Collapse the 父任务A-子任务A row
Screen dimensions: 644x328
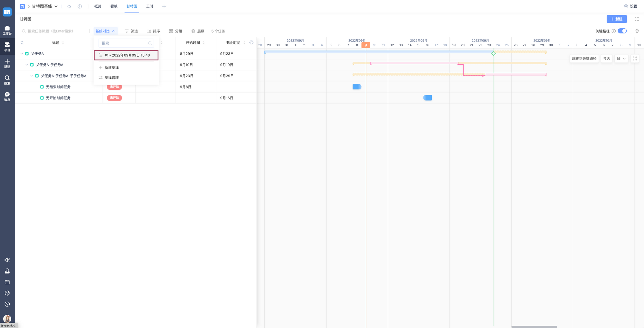27,65
